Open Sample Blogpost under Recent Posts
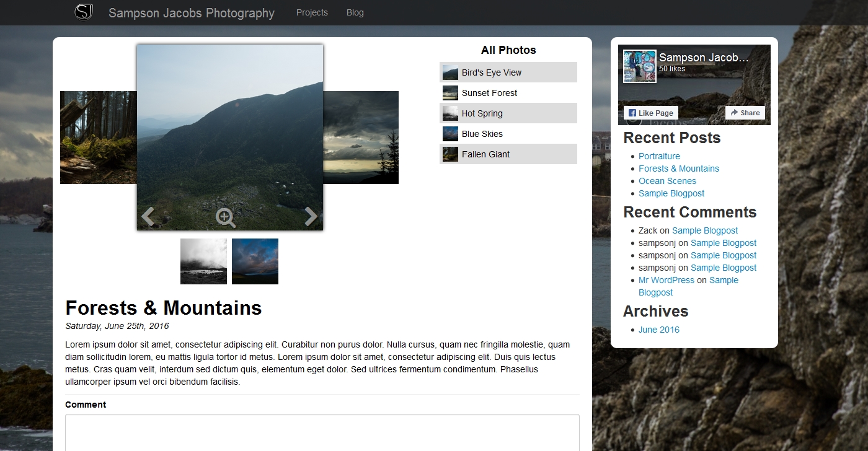Image resolution: width=868 pixels, height=451 pixels. coord(671,193)
